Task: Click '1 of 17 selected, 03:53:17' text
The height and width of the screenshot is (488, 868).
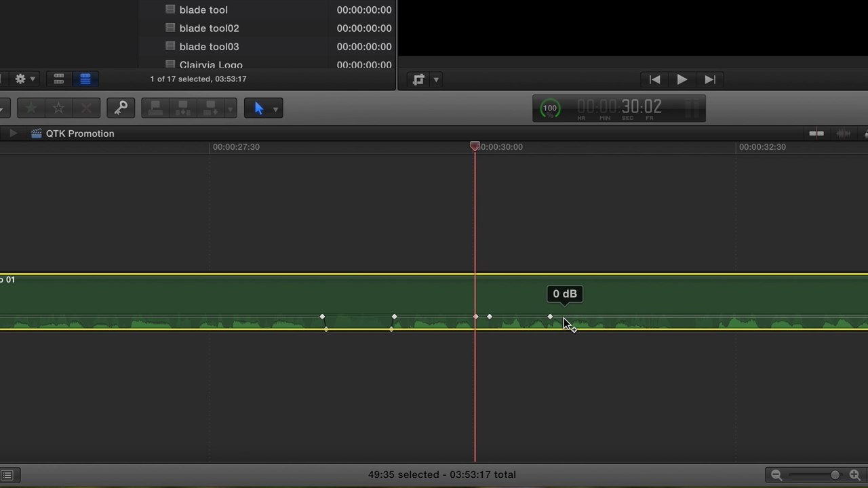Action: tap(198, 79)
